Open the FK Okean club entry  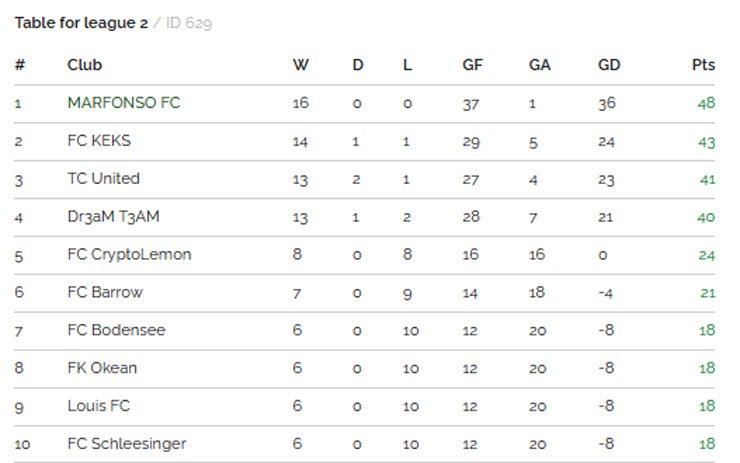(102, 368)
